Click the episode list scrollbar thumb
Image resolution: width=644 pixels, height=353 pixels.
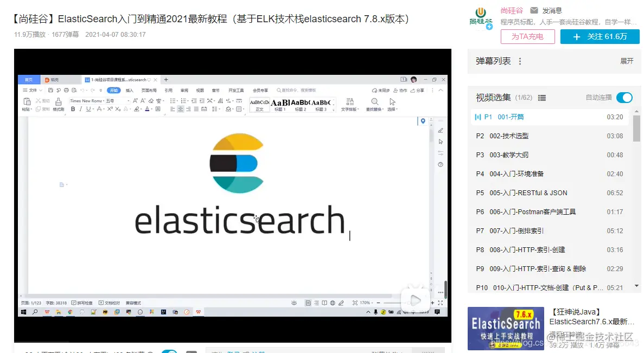tap(636, 129)
